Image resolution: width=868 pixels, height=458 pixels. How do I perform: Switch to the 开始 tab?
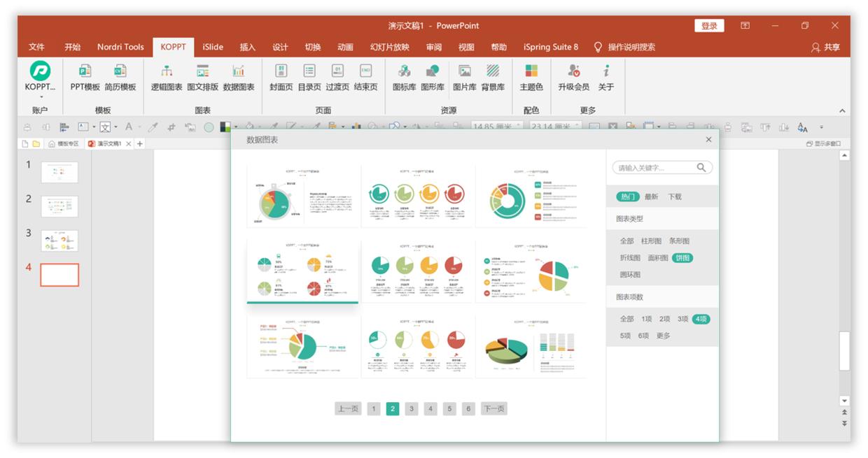tap(72, 47)
